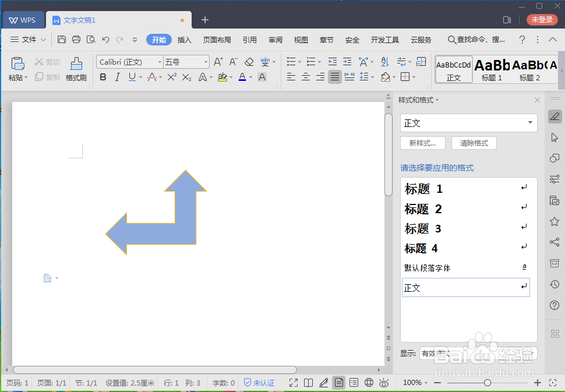Open the share icon in right sidebar
565x392 pixels.
click(x=555, y=242)
